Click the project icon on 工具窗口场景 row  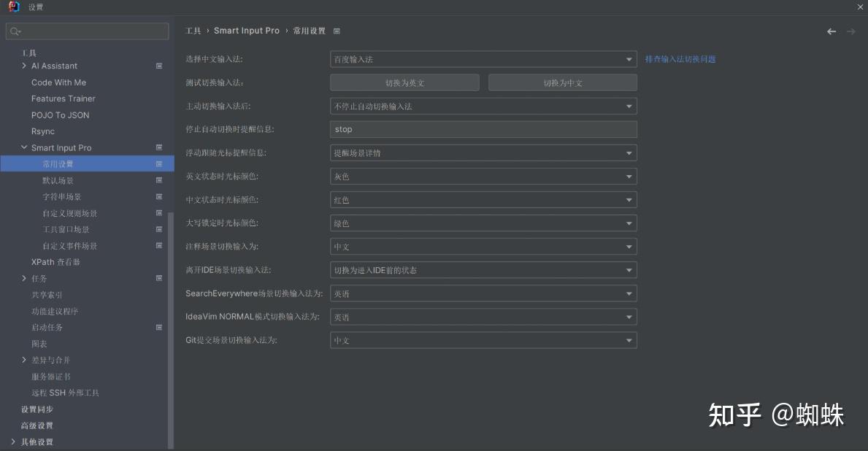159,229
